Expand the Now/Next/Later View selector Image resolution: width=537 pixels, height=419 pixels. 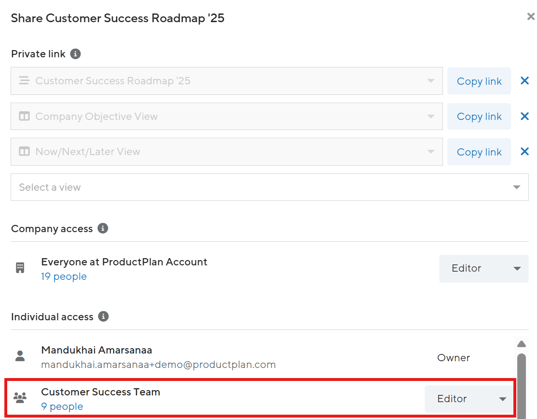pyautogui.click(x=226, y=151)
